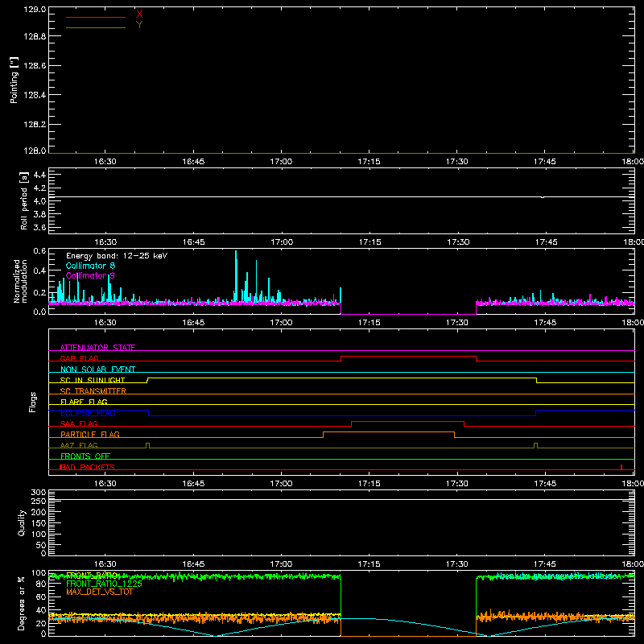Select the SC_IN_SUNLIGHT flag label
Image resolution: width=644 pixels, height=644 pixels.
pyautogui.click(x=93, y=380)
